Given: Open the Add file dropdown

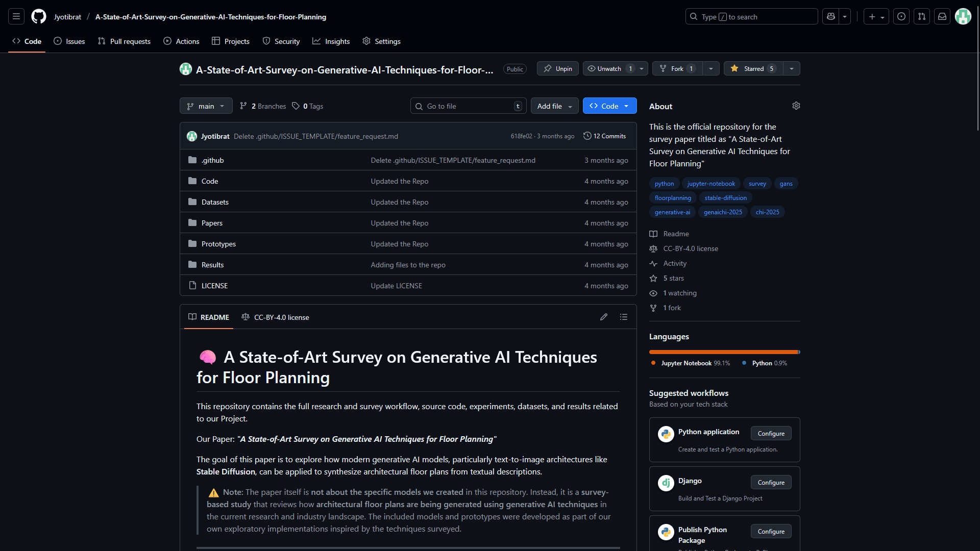Looking at the screenshot, I should [x=554, y=106].
